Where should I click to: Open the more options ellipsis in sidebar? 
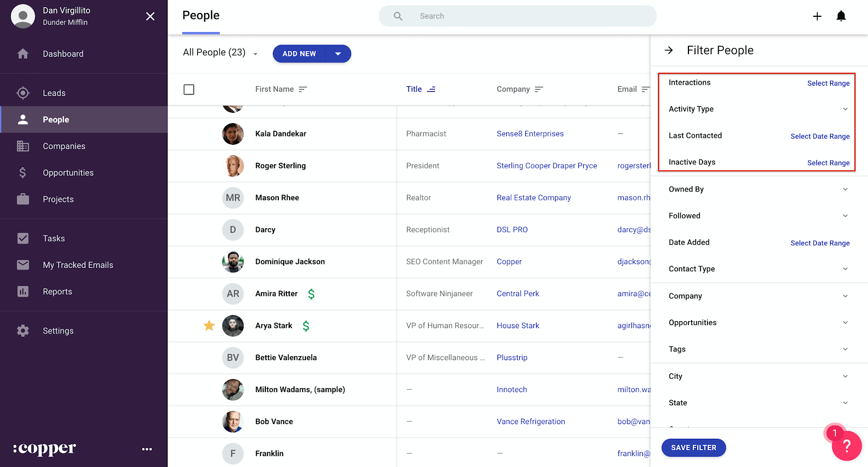[147, 449]
